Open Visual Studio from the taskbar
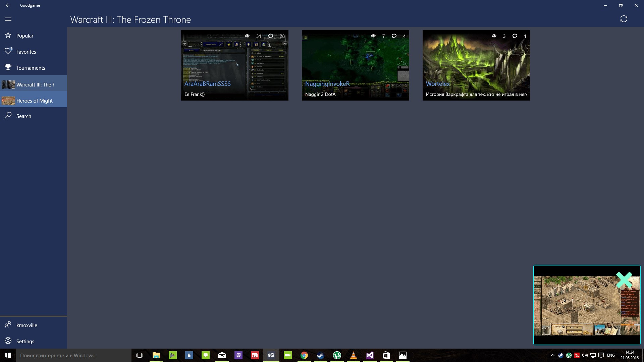The width and height of the screenshot is (644, 362). [370, 355]
